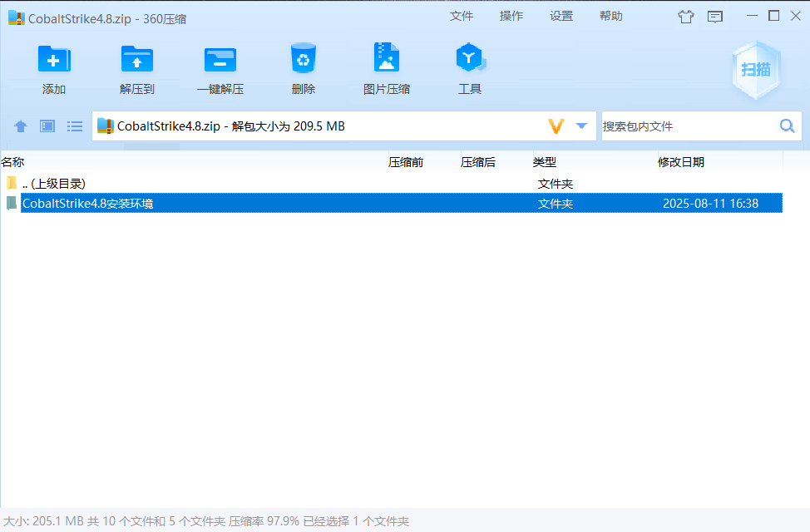The width and height of the screenshot is (810, 532).
Task: Open the 文件 menu
Action: coord(462,16)
